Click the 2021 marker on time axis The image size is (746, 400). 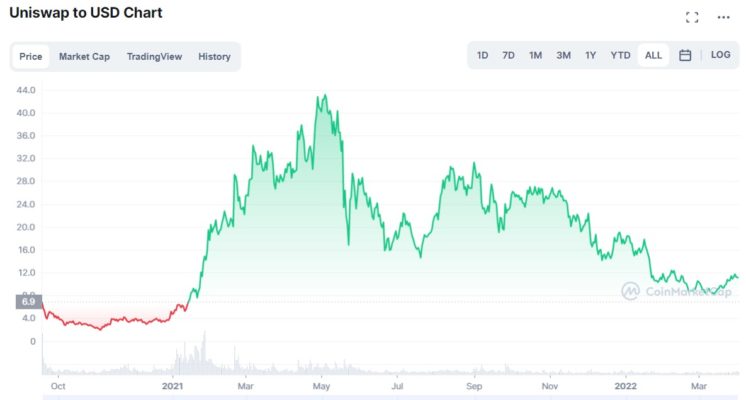tap(173, 386)
